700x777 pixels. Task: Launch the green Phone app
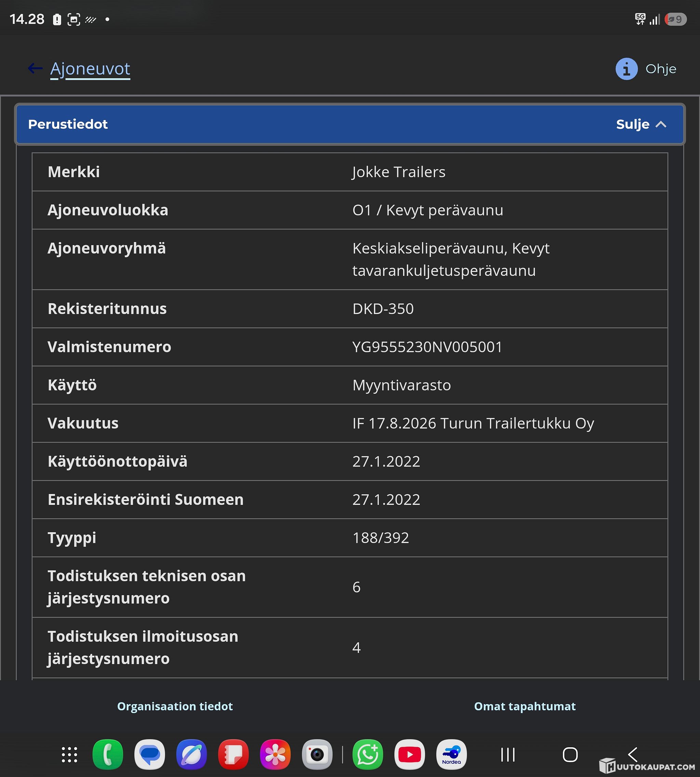point(108,754)
